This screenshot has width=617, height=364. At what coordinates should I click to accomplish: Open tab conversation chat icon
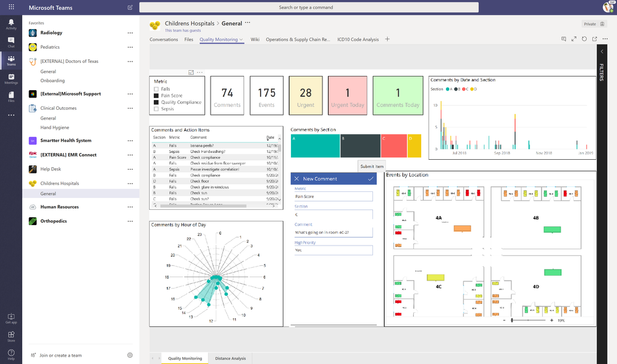pos(563,39)
